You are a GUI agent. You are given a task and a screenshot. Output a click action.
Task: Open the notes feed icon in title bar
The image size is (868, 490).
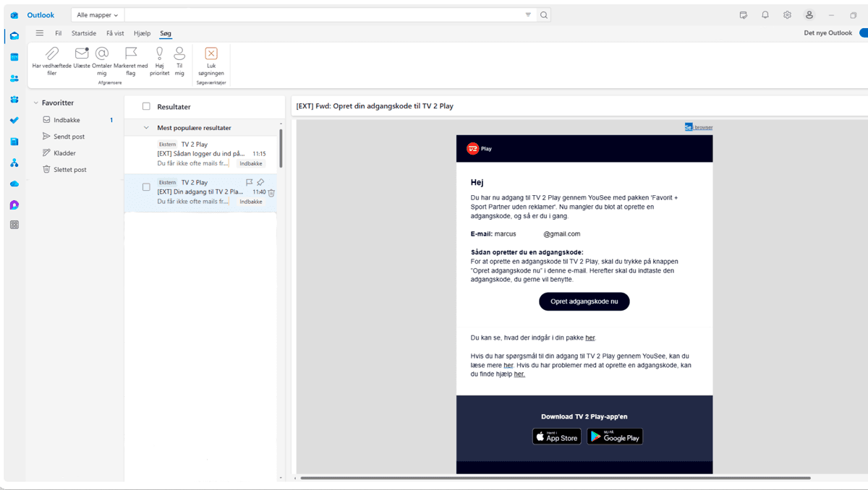pyautogui.click(x=743, y=14)
